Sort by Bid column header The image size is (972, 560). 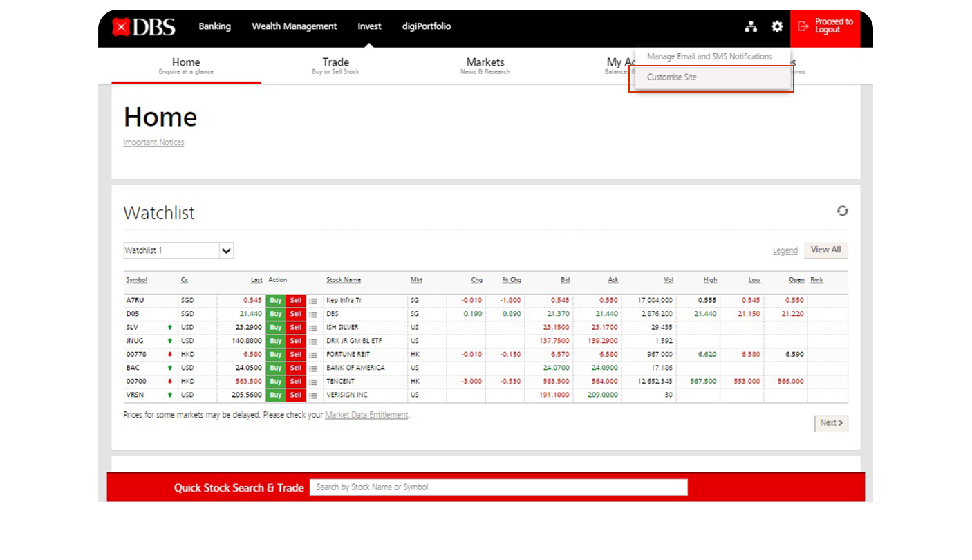[x=566, y=280]
